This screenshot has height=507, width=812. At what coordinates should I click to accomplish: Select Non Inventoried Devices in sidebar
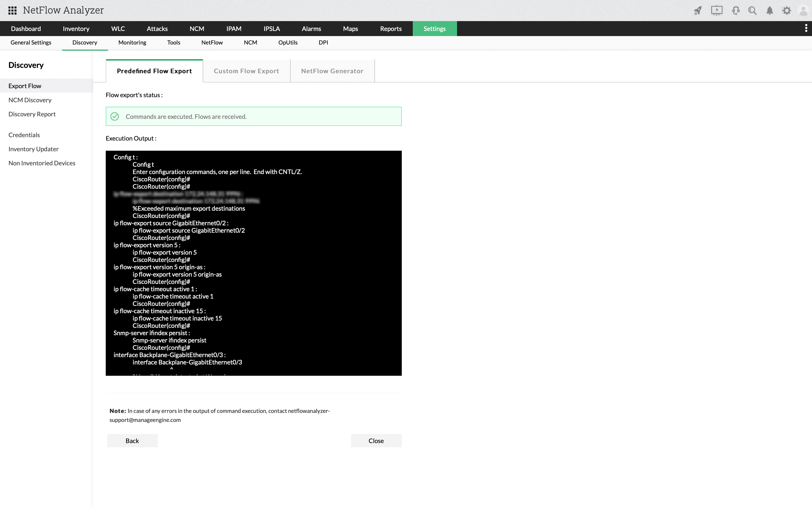(42, 163)
